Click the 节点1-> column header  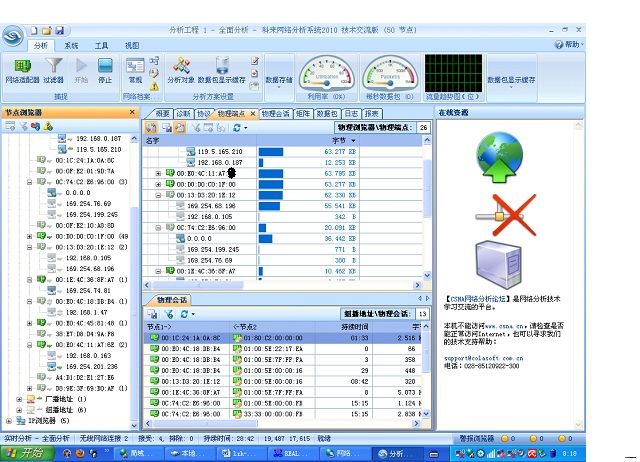188,327
